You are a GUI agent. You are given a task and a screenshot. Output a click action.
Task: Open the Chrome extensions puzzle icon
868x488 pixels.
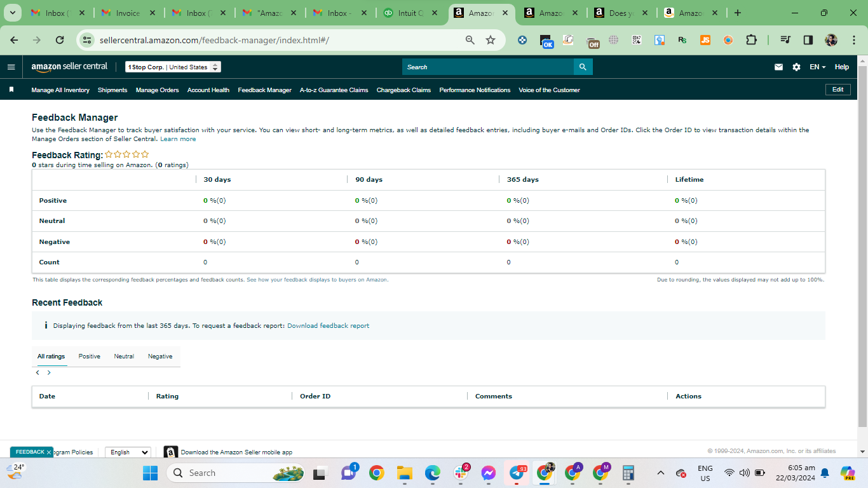pyautogui.click(x=751, y=40)
